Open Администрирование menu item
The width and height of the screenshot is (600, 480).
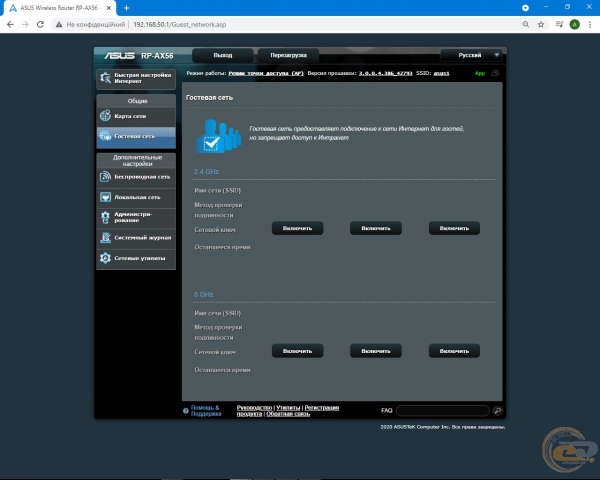coord(136,217)
